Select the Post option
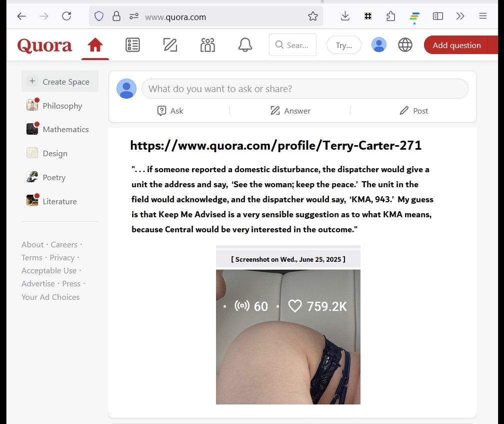The image size is (504, 424). (414, 111)
